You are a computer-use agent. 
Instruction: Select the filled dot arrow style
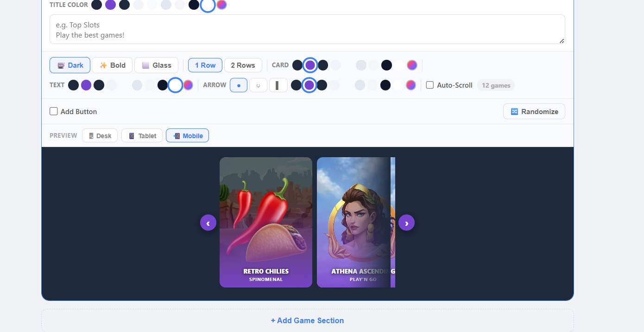tap(239, 85)
